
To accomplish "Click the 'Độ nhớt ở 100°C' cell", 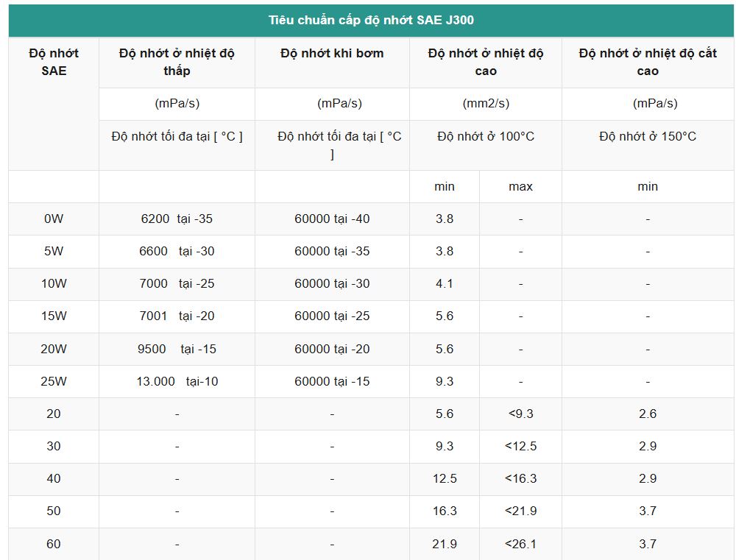I will [x=486, y=136].
